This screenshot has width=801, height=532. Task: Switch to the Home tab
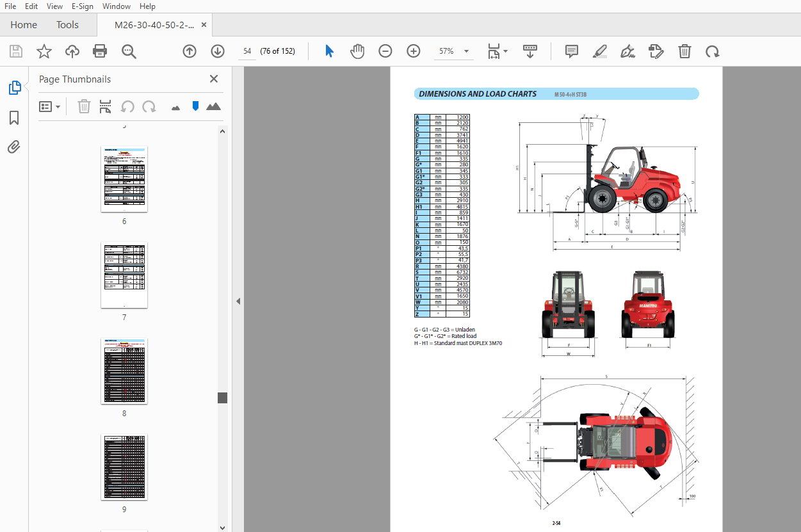click(x=24, y=25)
